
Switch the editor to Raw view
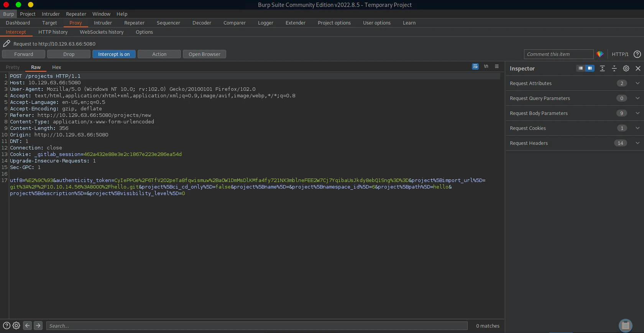(36, 67)
